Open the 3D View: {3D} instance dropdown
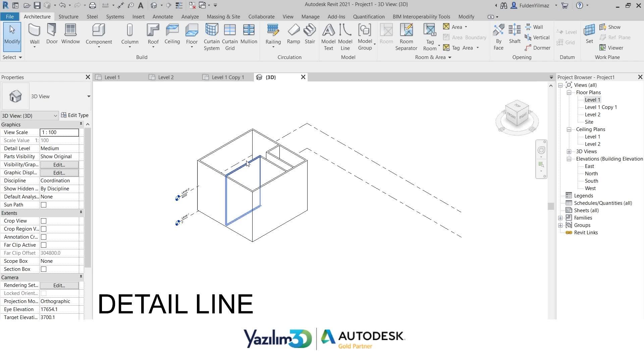This screenshot has width=644, height=362. click(30, 116)
